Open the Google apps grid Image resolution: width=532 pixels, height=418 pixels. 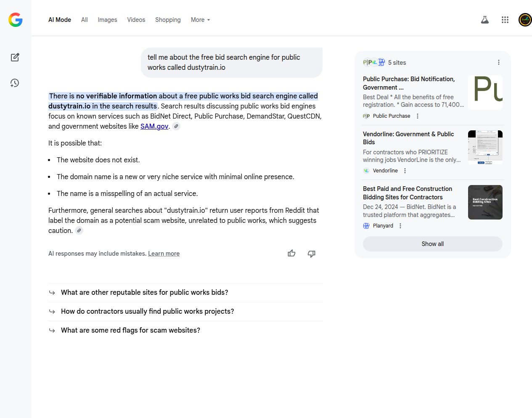(x=505, y=20)
